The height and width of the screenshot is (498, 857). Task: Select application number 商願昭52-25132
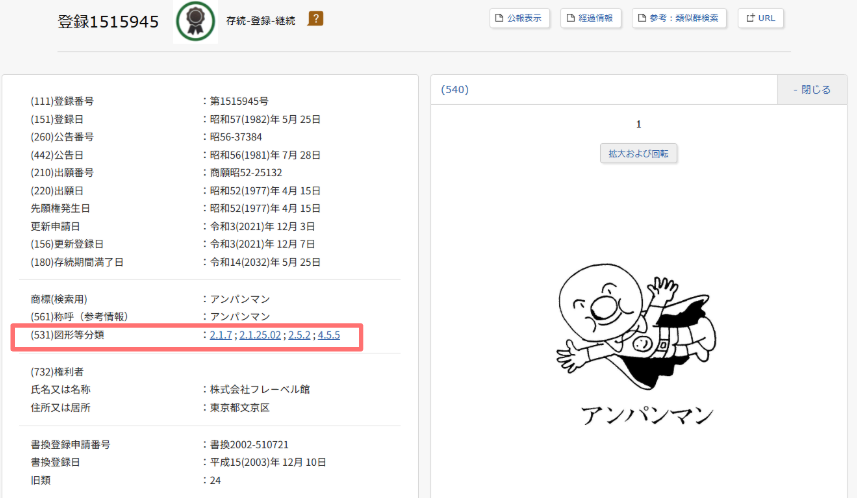coord(246,173)
